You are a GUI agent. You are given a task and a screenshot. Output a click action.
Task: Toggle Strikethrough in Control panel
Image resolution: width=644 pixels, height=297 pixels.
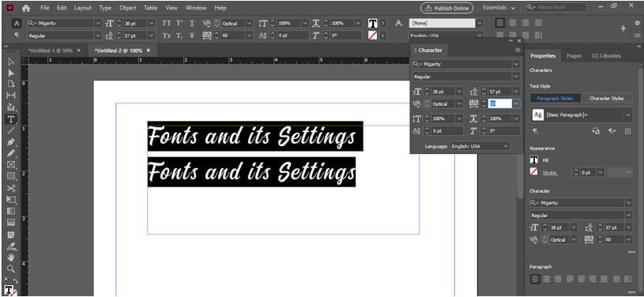tap(192, 36)
